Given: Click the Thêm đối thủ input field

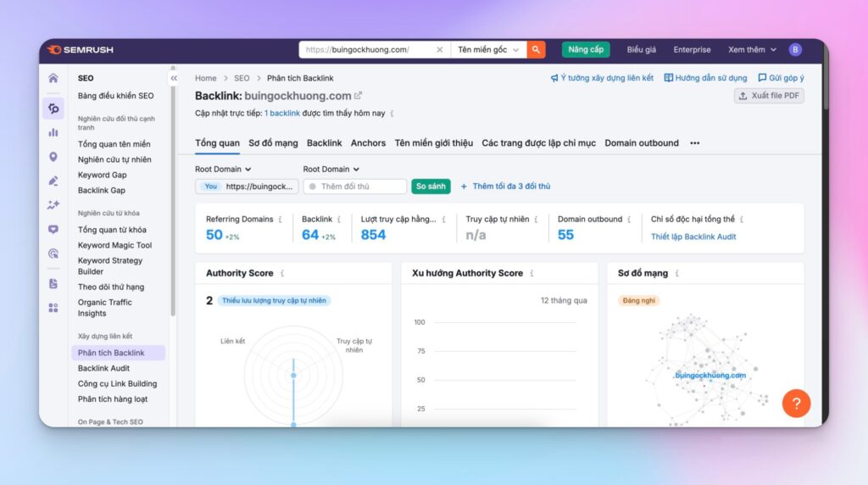Looking at the screenshot, I should click(x=355, y=187).
